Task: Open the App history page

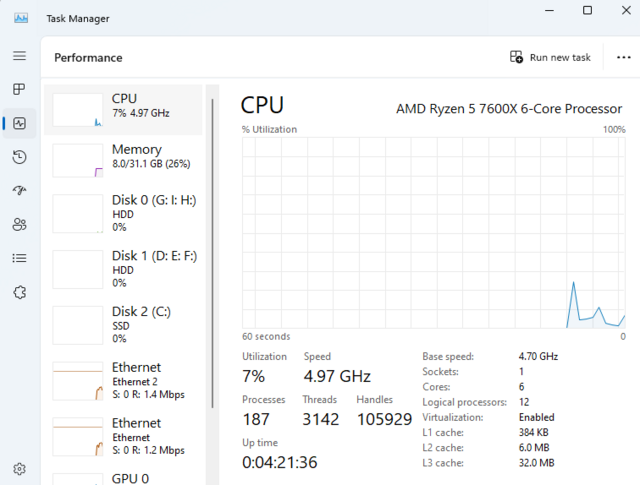Action: [19, 157]
